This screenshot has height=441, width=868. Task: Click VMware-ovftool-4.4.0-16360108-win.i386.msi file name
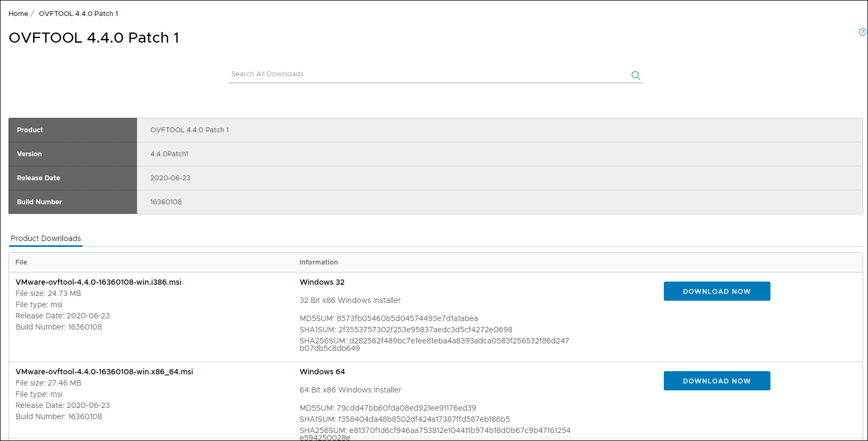pyautogui.click(x=98, y=282)
